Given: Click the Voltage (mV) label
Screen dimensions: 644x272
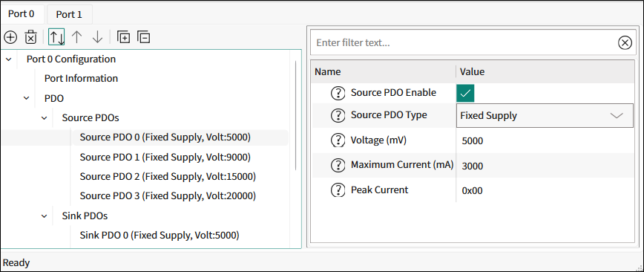Looking at the screenshot, I should pyautogui.click(x=378, y=140).
